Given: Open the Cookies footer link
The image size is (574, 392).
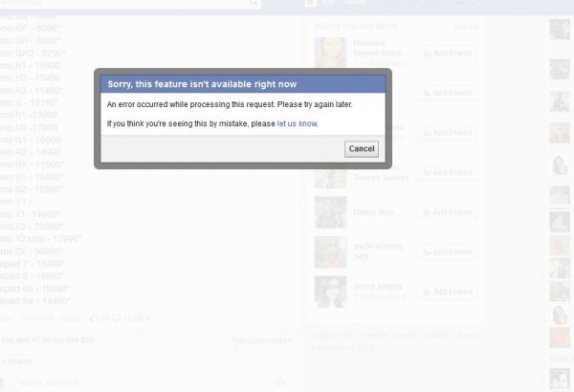Looking at the screenshot, I should click(436, 336).
